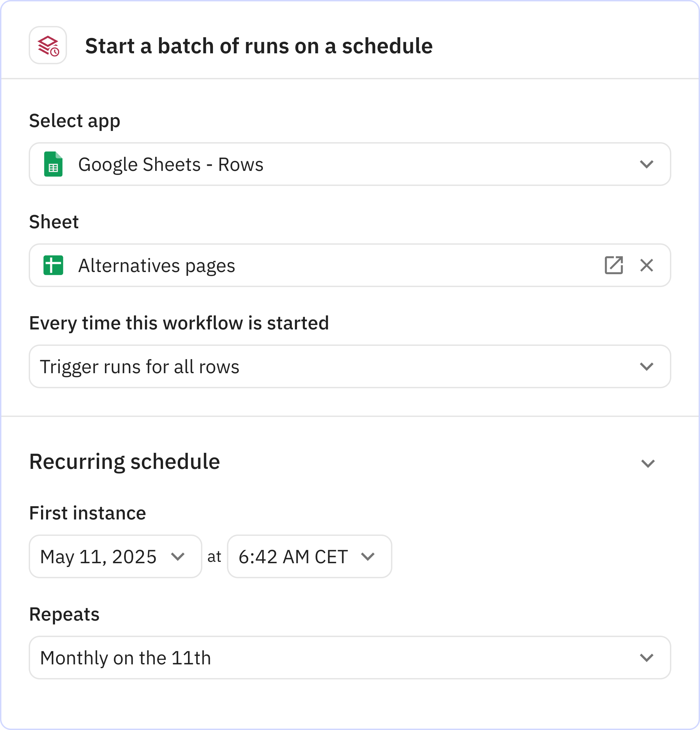Image resolution: width=700 pixels, height=730 pixels.
Task: Click the Alternatives pages sheet field
Action: (x=317, y=265)
